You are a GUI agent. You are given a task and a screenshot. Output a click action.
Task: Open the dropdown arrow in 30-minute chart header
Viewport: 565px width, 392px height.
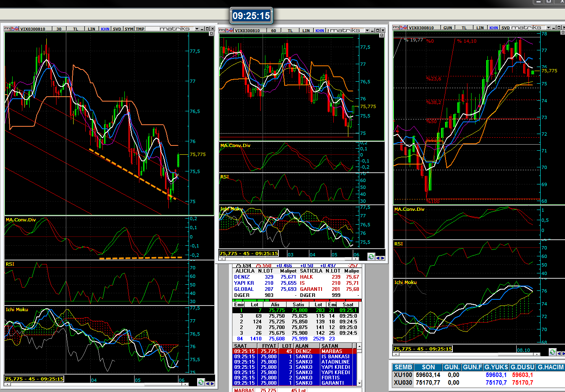(x=197, y=29)
